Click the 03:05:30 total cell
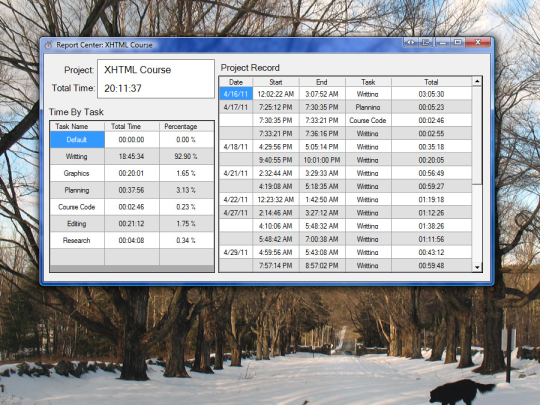 [x=432, y=94]
